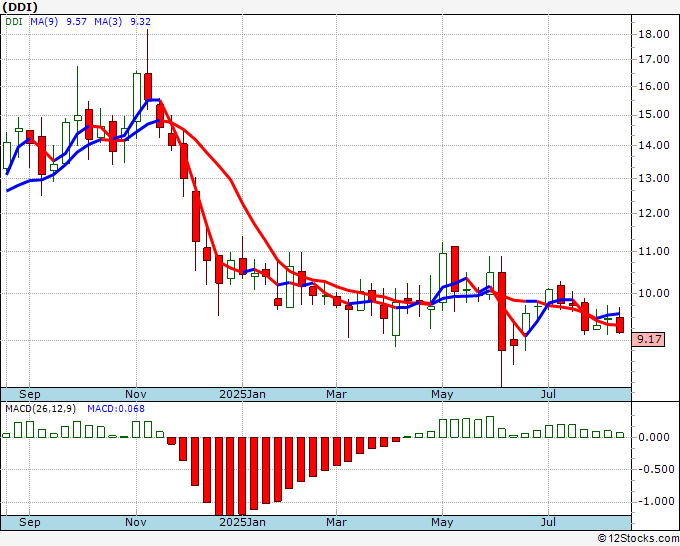The height and width of the screenshot is (546, 680).
Task: Click the 14.00 price axis label
Action: 654,145
